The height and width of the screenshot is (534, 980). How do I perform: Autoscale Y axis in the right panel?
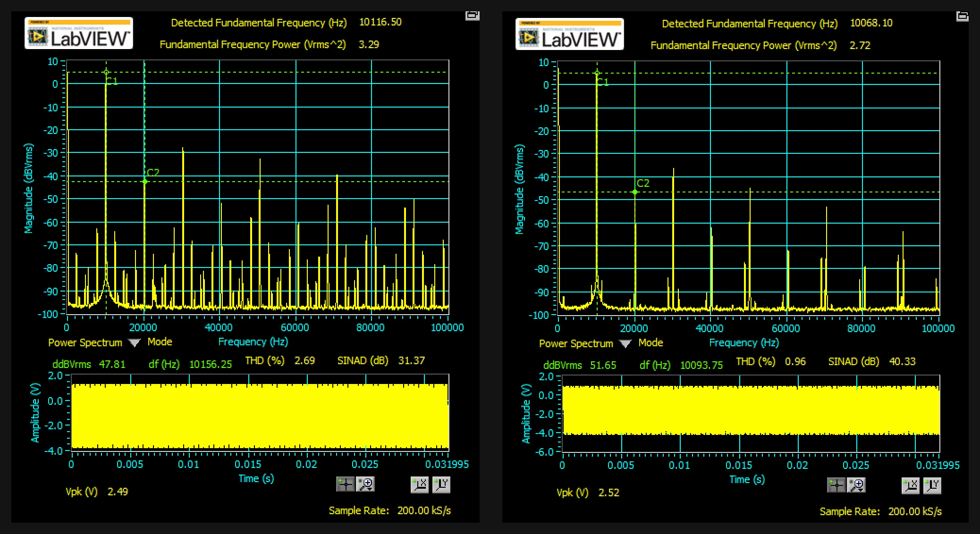tap(932, 485)
